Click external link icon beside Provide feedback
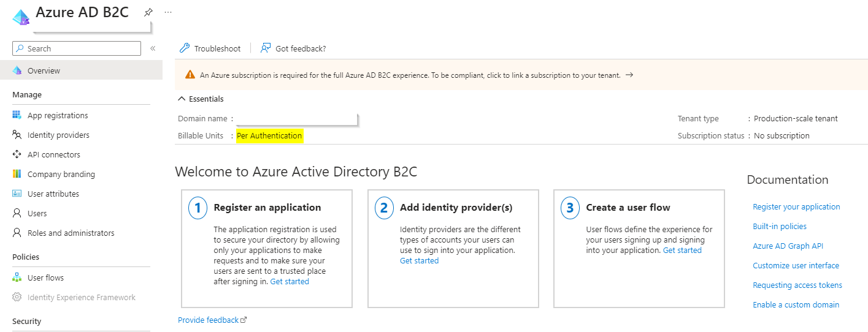Screen dimensions: 868x332 (244, 320)
